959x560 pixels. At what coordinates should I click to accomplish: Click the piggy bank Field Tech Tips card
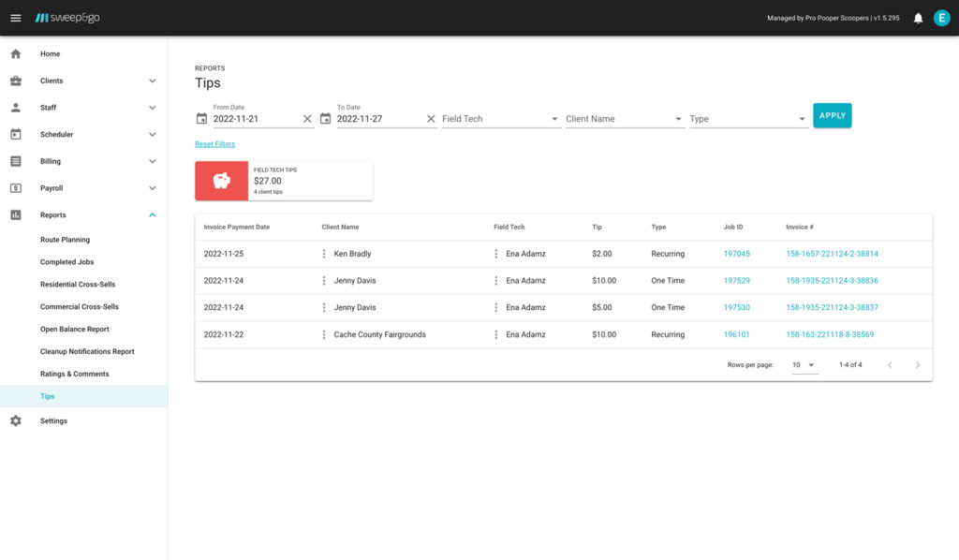[283, 181]
